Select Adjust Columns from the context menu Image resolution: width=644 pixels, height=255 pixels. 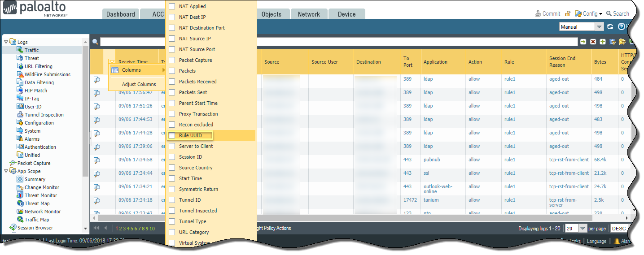139,84
